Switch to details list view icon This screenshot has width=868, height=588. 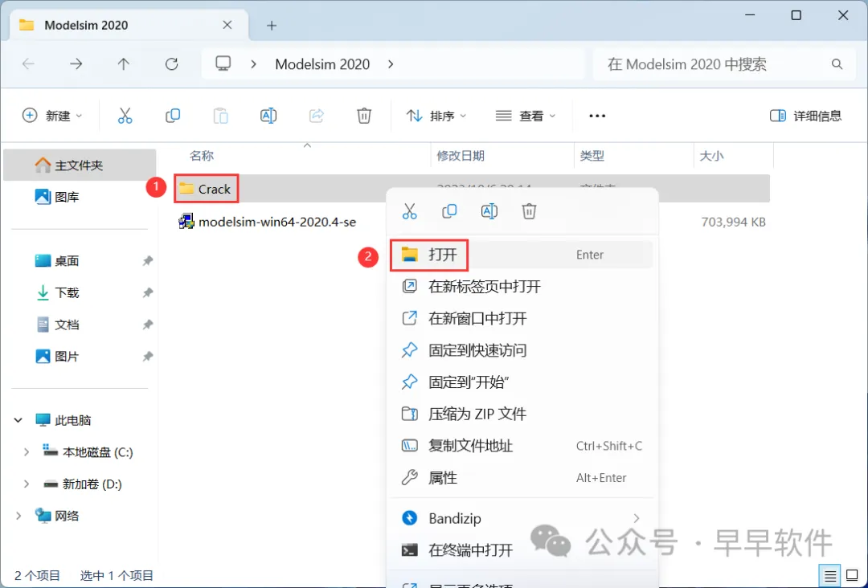pyautogui.click(x=830, y=576)
